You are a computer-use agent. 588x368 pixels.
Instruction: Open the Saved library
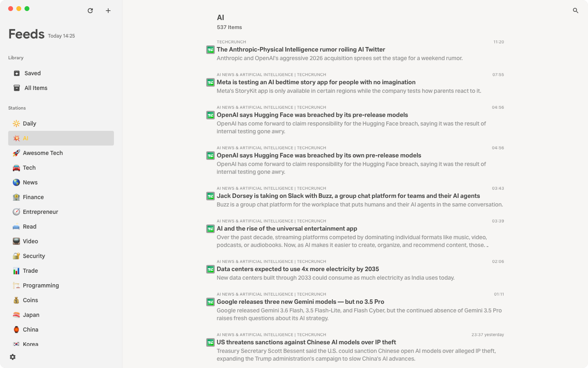pyautogui.click(x=61, y=73)
